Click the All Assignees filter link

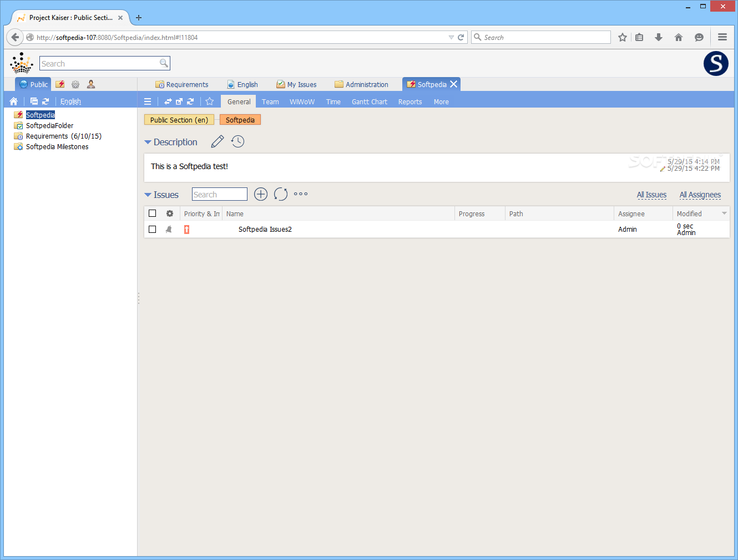[x=700, y=195]
